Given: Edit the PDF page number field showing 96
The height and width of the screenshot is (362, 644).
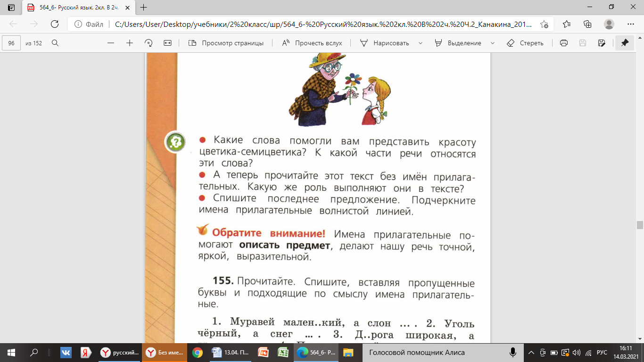Looking at the screenshot, I should (11, 43).
